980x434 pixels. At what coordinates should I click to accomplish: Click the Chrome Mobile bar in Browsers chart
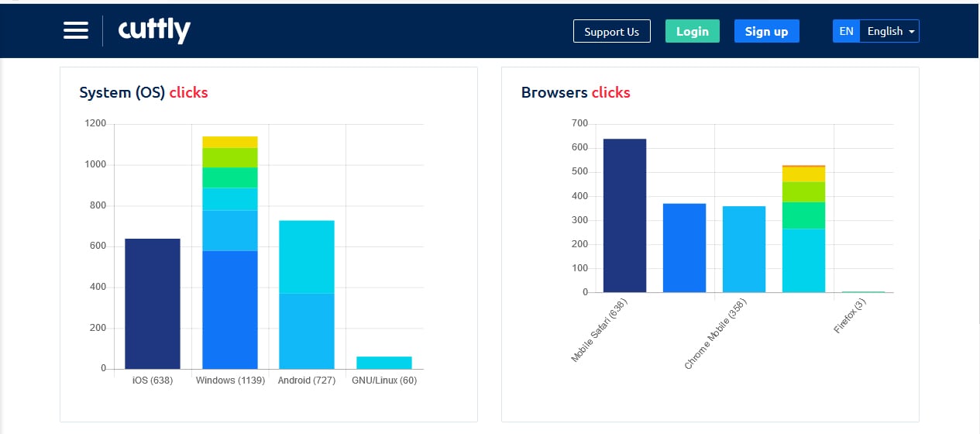coord(744,249)
